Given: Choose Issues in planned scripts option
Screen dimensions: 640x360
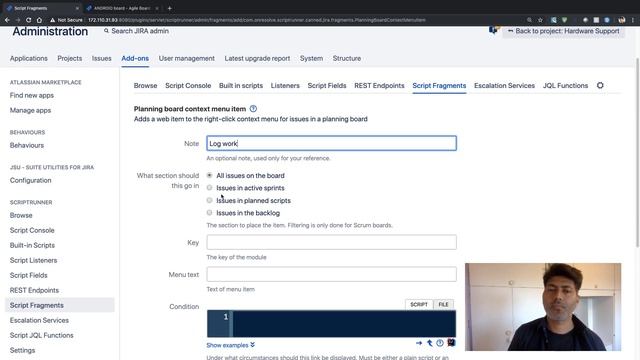Looking at the screenshot, I should [209, 200].
